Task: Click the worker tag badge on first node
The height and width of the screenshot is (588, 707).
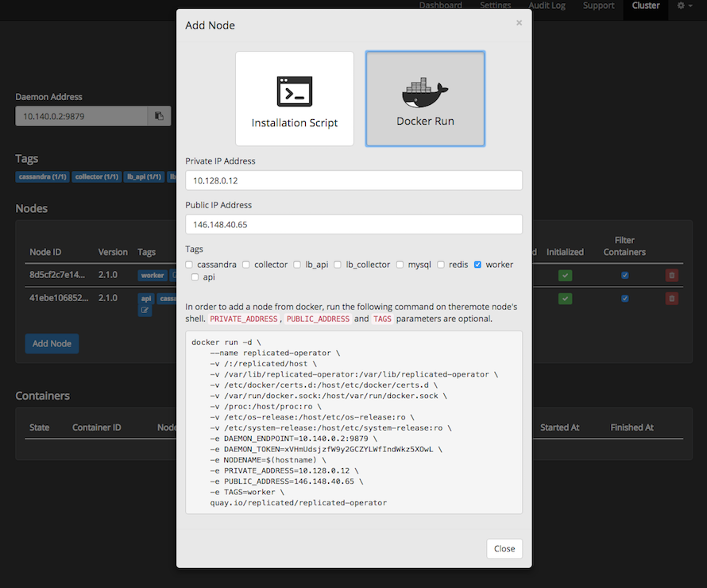Action: click(152, 275)
